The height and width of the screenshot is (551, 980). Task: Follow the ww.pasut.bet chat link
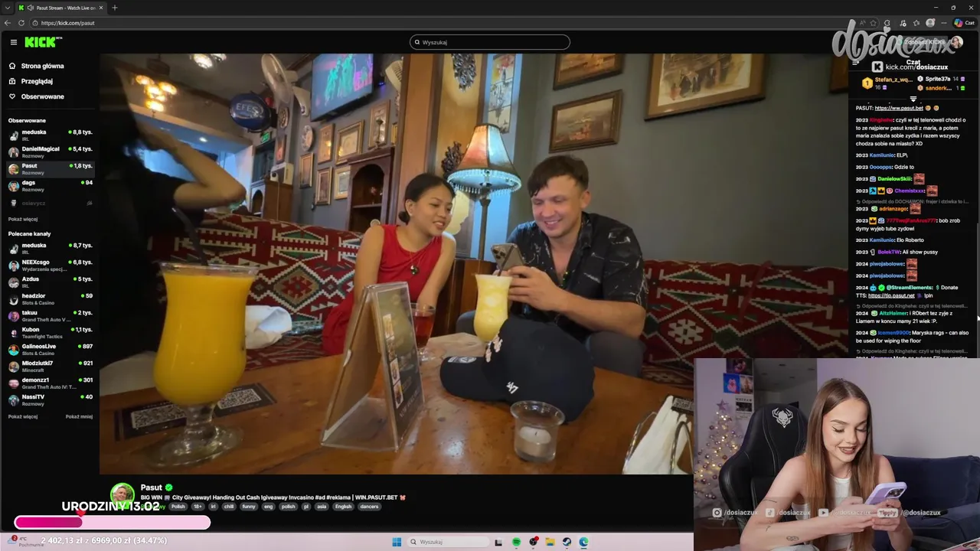click(x=899, y=108)
